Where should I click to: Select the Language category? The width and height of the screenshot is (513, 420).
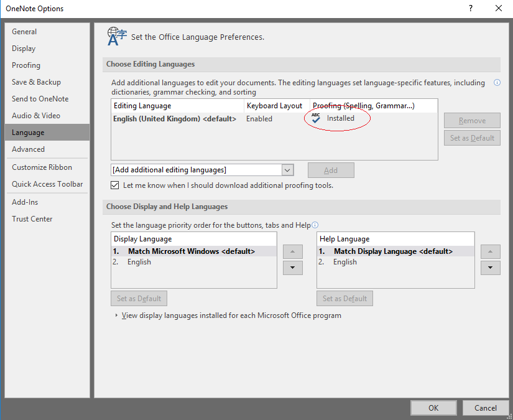point(47,133)
